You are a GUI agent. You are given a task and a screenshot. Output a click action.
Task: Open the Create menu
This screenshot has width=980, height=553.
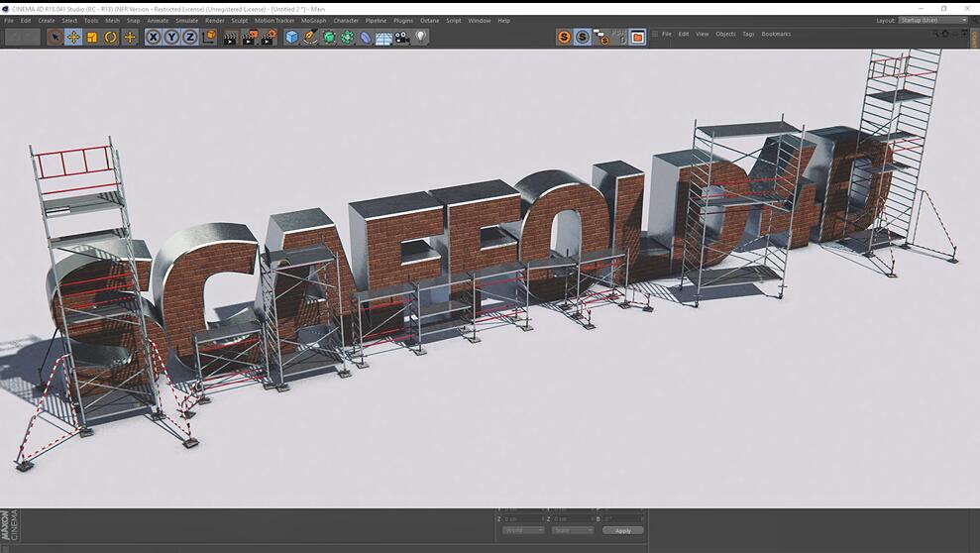click(47, 21)
